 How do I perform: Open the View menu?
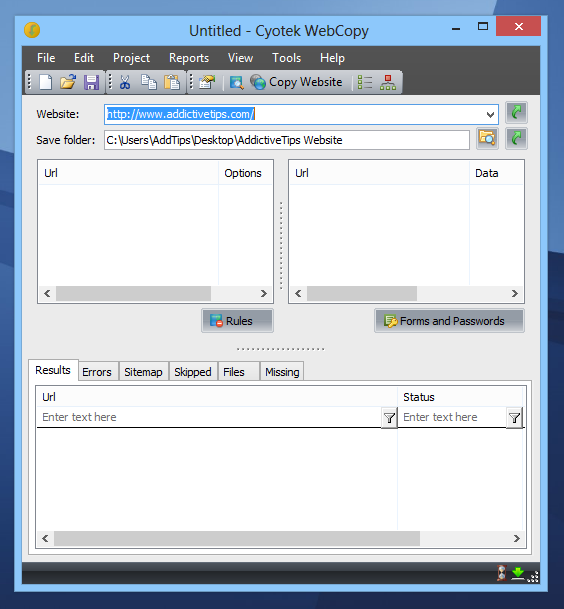coord(240,58)
